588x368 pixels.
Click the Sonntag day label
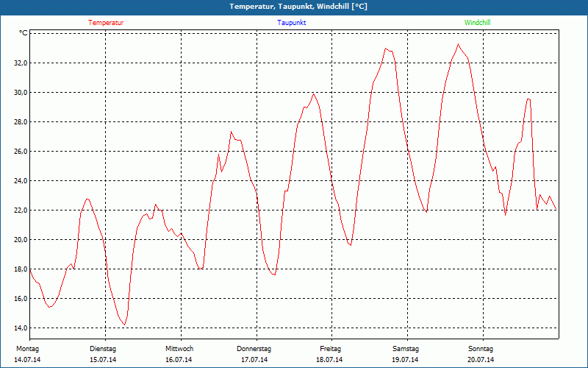point(481,349)
